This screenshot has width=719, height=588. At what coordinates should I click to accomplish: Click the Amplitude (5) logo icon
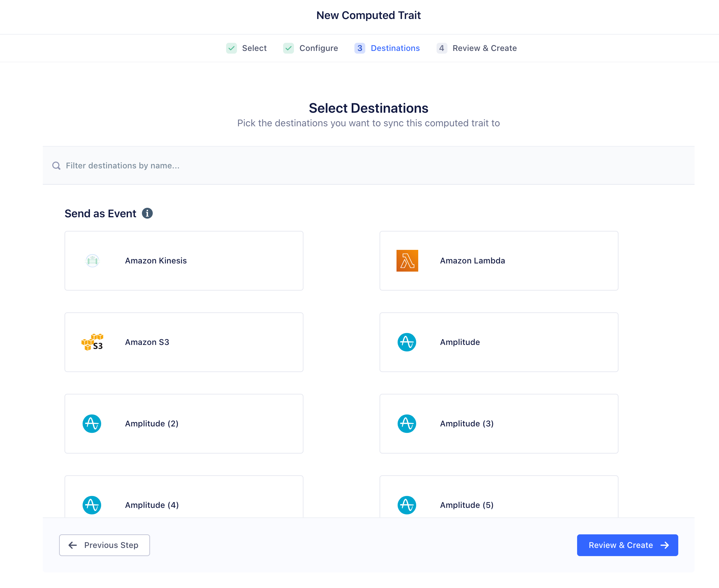[407, 505]
